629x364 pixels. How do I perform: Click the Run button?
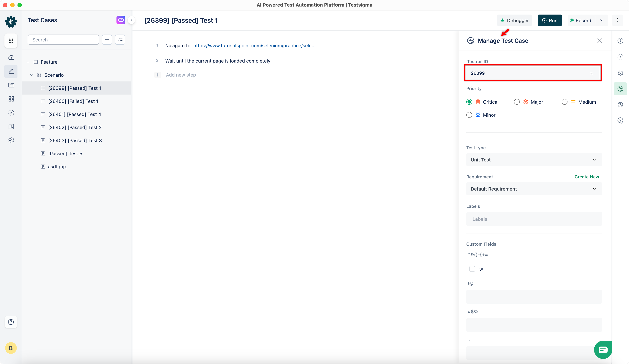point(550,20)
